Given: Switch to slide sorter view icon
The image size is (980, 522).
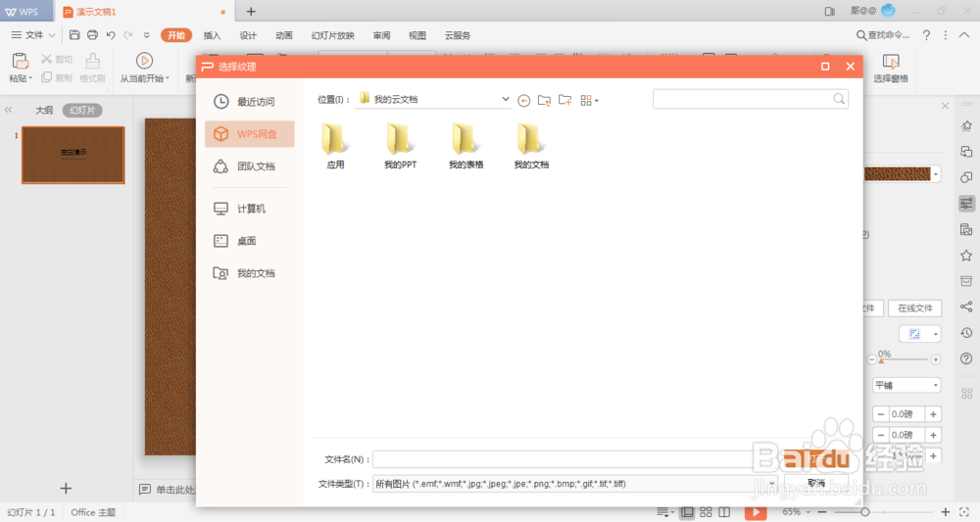Looking at the screenshot, I should [706, 512].
